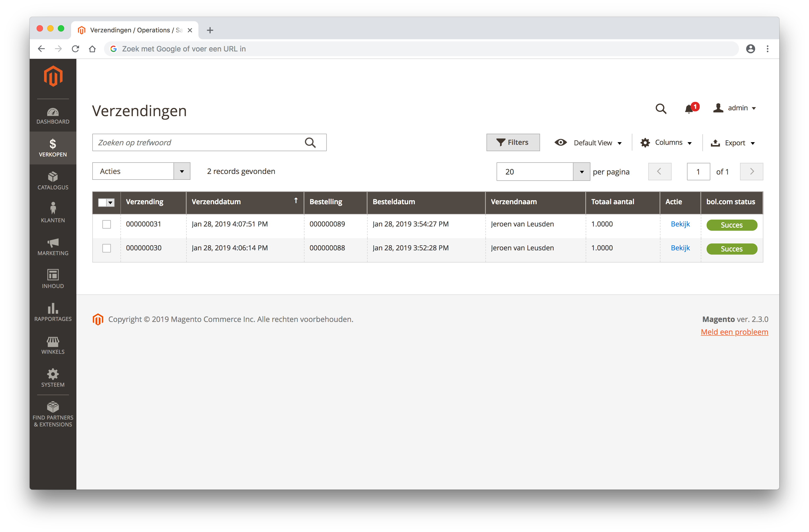
Task: Reload the current page
Action: pyautogui.click(x=75, y=49)
